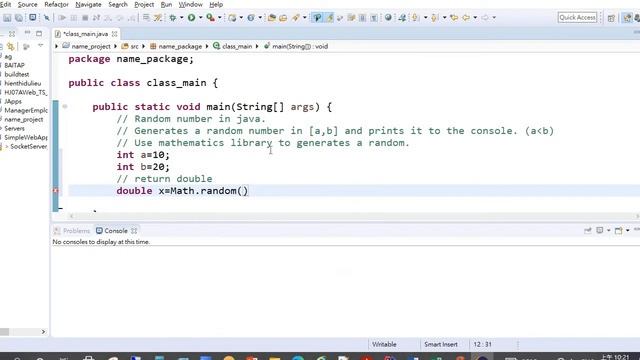
Task: Click the editor horizontal scrollbar
Action: [353, 216]
